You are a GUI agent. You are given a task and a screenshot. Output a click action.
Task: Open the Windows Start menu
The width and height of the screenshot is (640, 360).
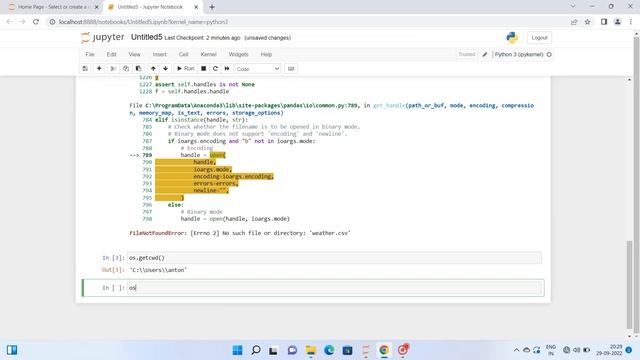point(237,350)
